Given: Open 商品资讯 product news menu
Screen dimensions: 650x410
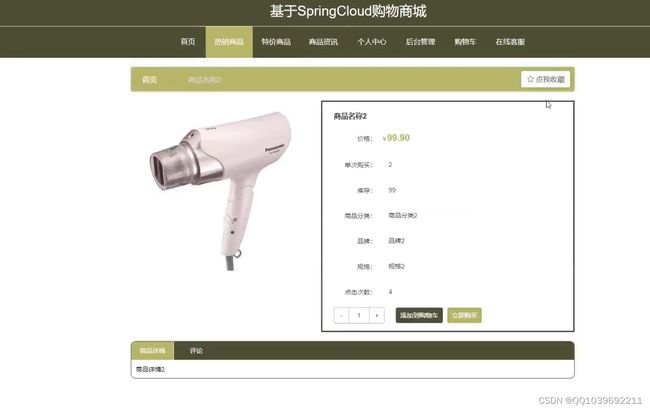Looking at the screenshot, I should 323,42.
